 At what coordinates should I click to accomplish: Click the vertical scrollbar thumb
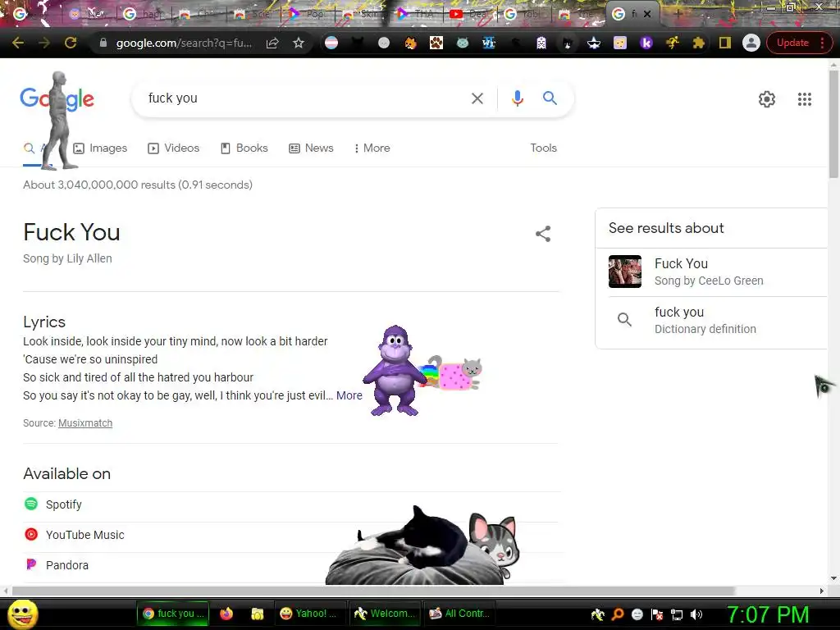click(833, 123)
